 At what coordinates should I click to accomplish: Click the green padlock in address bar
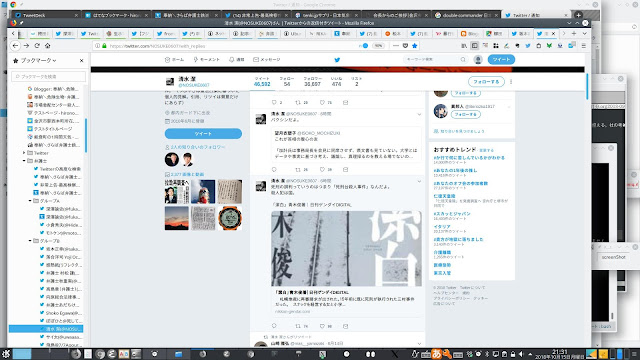(104, 46)
